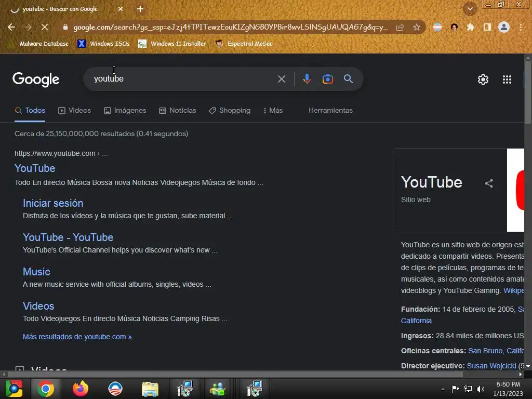Open the Chrome extensions puzzle icon
This screenshot has height=399, width=532.
pos(470,27)
